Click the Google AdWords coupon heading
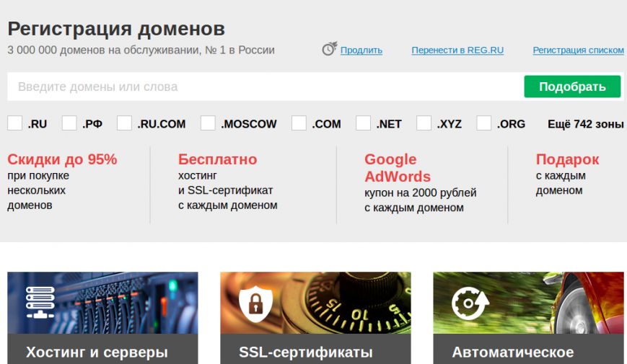This screenshot has height=364, width=627. click(x=398, y=168)
